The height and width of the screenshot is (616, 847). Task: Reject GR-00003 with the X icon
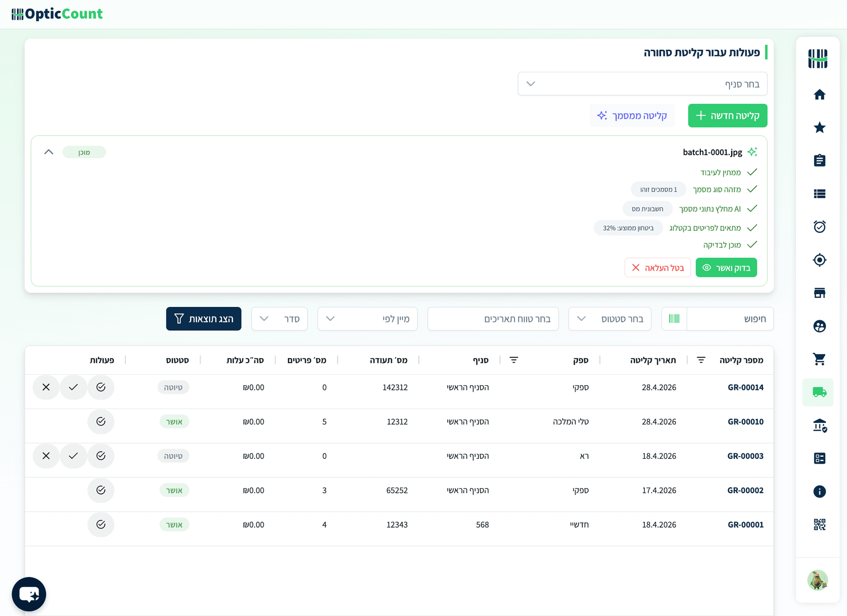click(x=46, y=456)
